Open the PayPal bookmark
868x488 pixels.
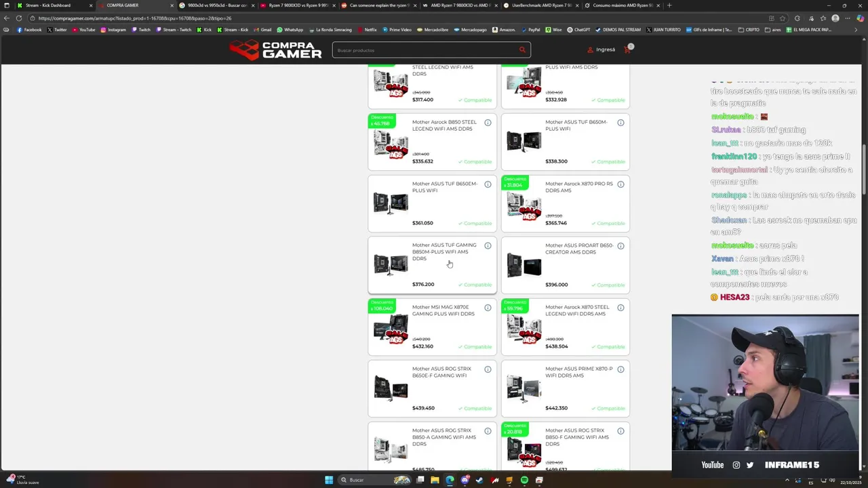pyautogui.click(x=530, y=30)
